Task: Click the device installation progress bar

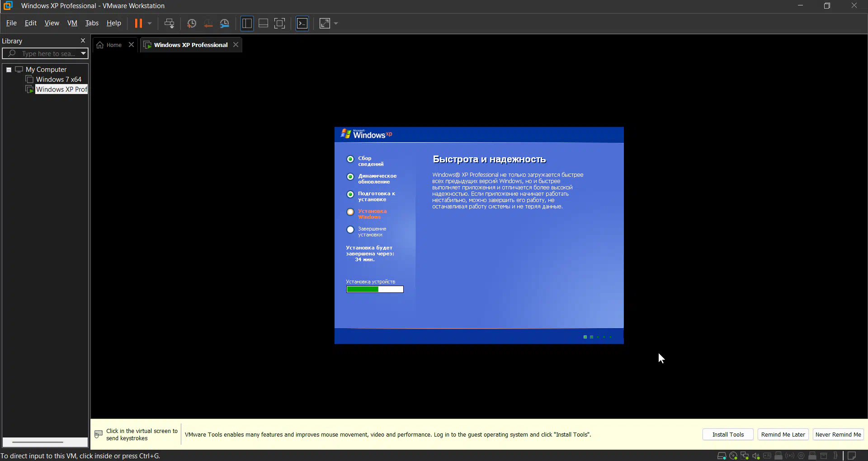Action: (375, 289)
